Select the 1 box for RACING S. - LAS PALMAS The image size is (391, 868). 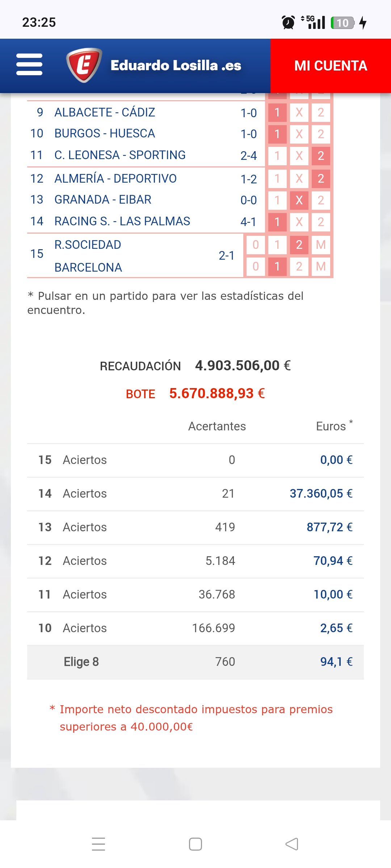277,222
